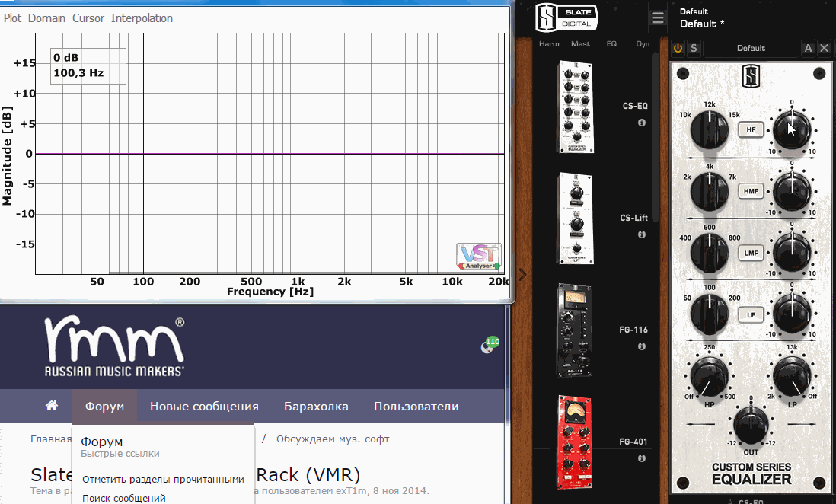Click the Slate Digital logo
The width and height of the screenshot is (836, 504).
pyautogui.click(x=566, y=18)
